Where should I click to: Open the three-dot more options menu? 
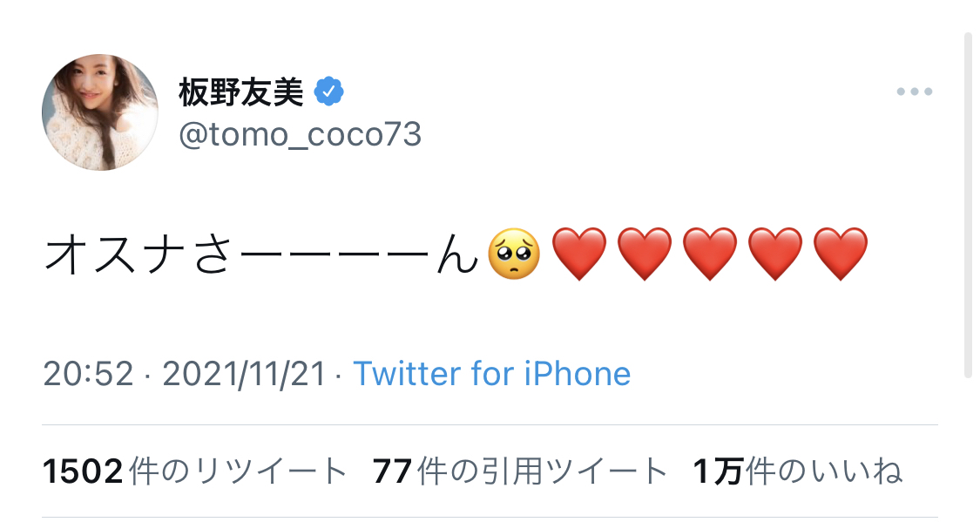915,92
